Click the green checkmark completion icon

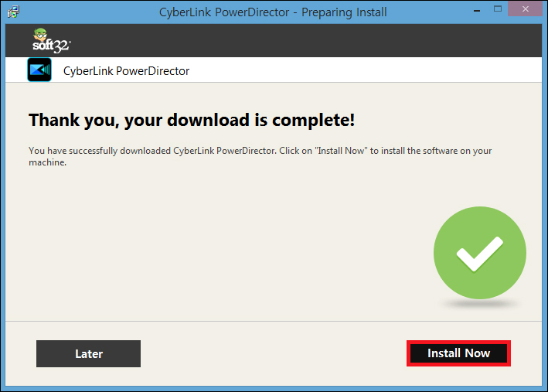[x=479, y=253]
